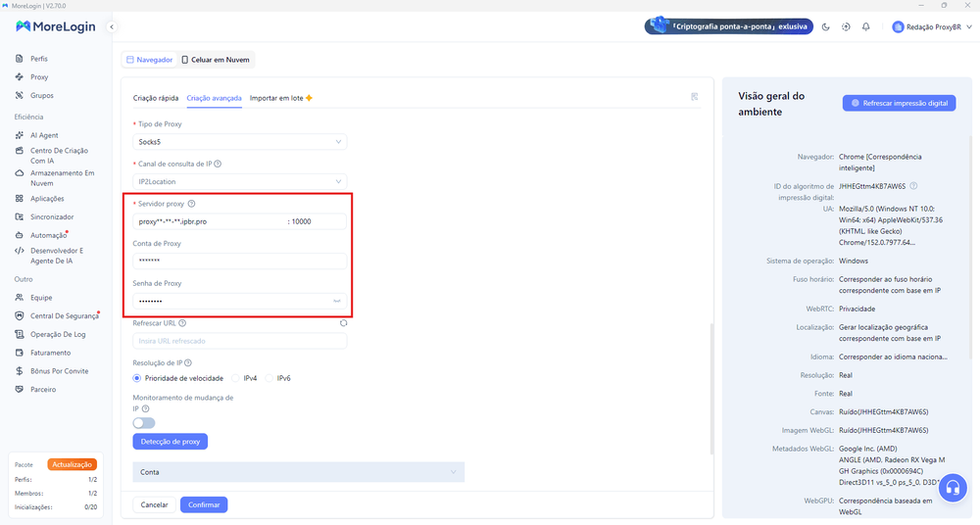Image resolution: width=980 pixels, height=525 pixels.
Task: Open notifications bell icon
Action: 865,26
